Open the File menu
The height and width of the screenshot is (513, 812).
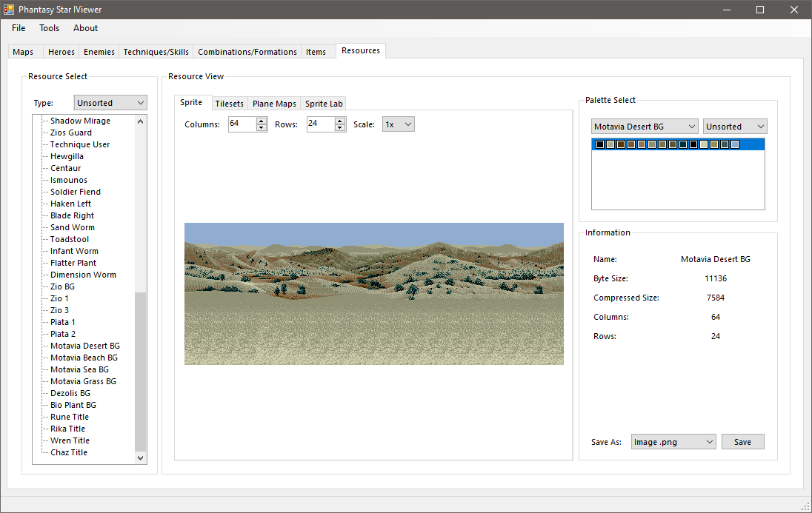19,28
